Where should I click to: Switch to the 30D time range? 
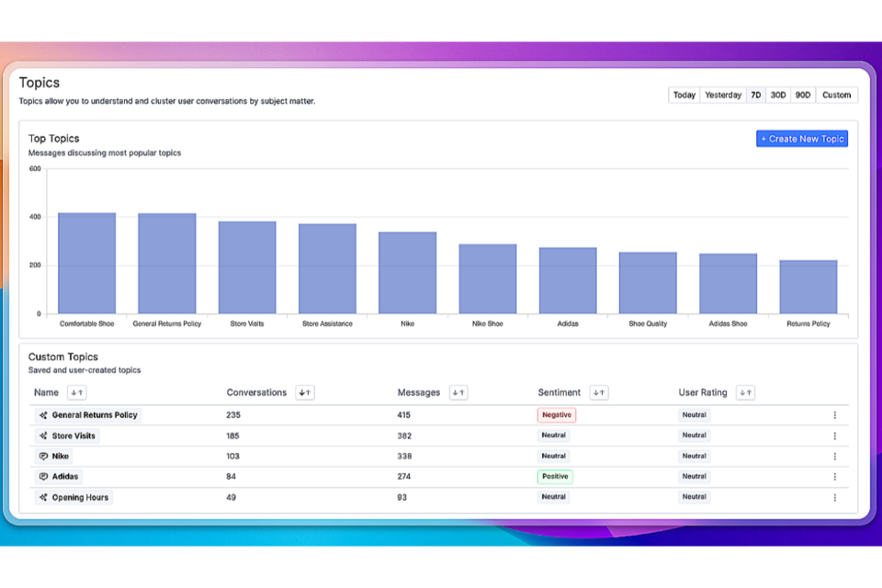pos(778,95)
